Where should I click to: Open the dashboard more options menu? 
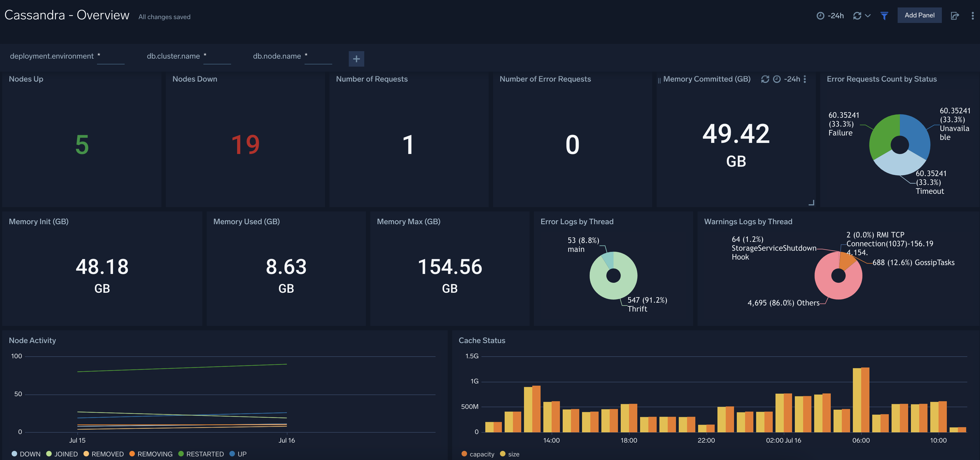click(x=972, y=15)
